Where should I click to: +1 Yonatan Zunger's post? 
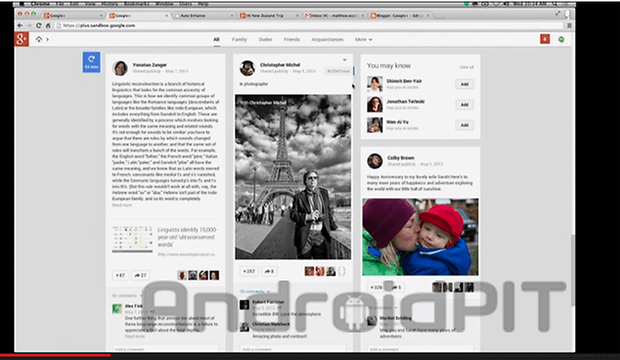120,275
